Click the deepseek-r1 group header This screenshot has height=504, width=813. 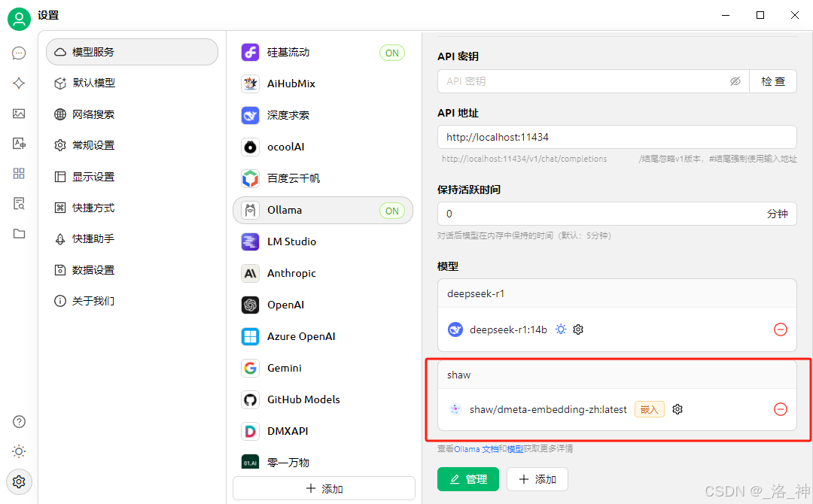(x=617, y=293)
